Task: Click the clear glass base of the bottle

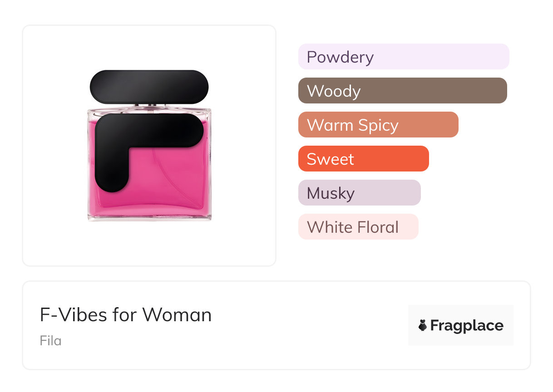Action: (149, 218)
